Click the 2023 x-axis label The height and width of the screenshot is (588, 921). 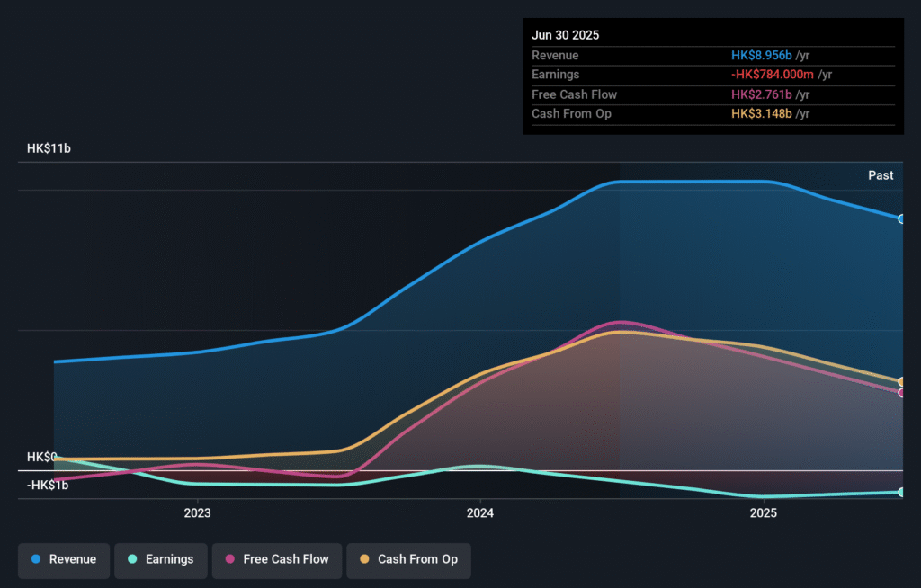tap(197, 513)
